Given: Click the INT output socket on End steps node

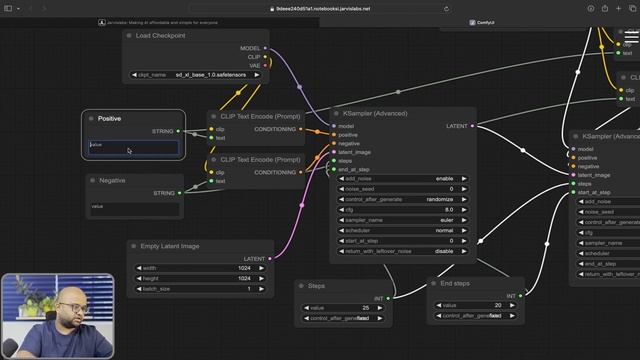Looking at the screenshot, I should pos(520,296).
